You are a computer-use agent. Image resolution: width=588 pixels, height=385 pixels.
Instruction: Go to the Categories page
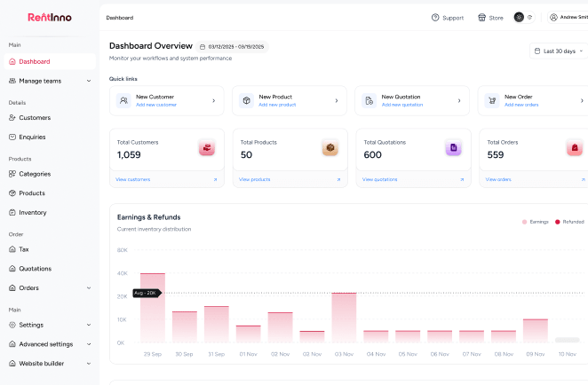pyautogui.click(x=35, y=174)
